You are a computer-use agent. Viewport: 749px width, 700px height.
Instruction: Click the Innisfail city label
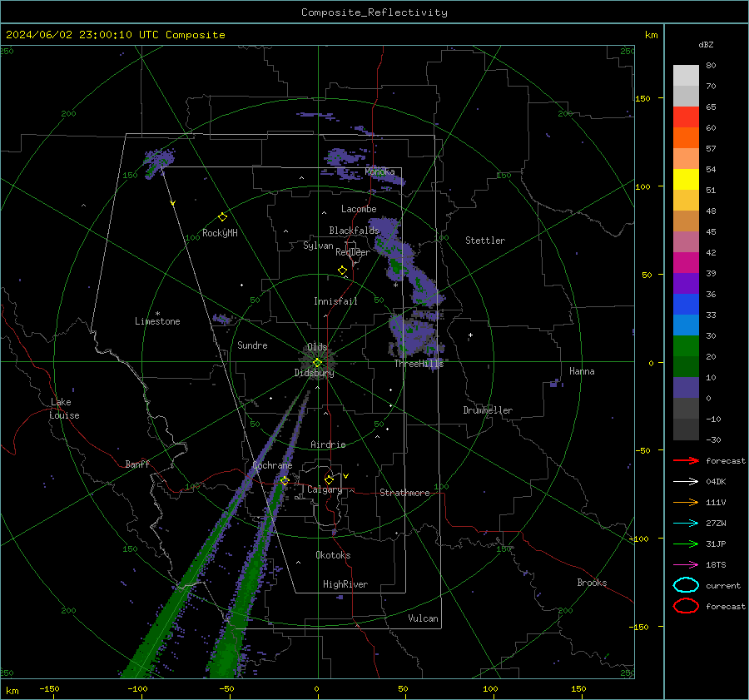(x=335, y=301)
